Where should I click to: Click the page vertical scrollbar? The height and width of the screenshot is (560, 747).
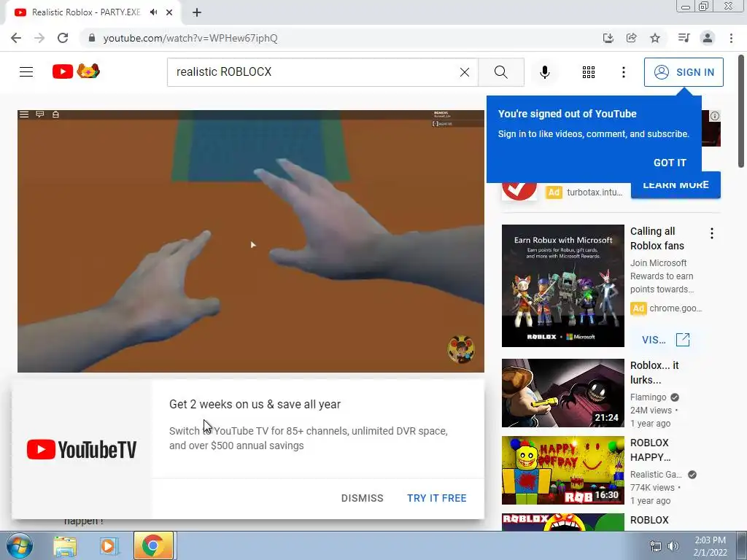tap(741, 112)
